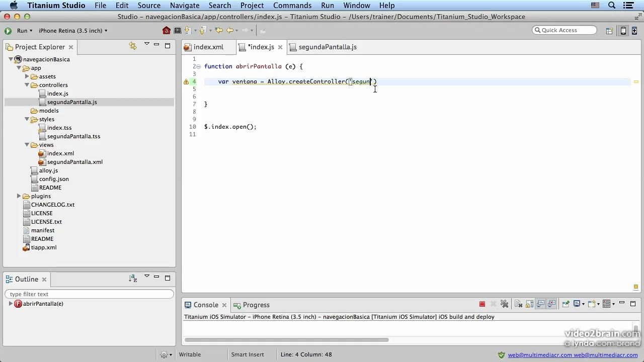Switch to the Progress tab
The image size is (644, 362).
click(x=256, y=305)
